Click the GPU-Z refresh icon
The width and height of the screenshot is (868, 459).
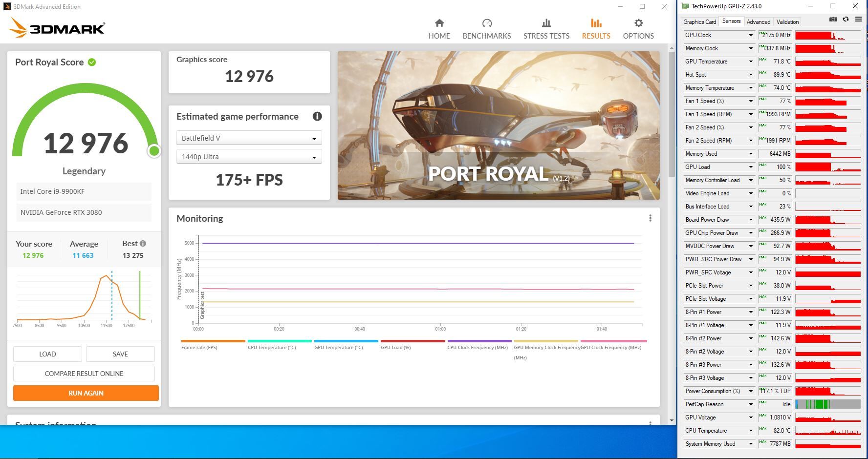[x=846, y=20]
